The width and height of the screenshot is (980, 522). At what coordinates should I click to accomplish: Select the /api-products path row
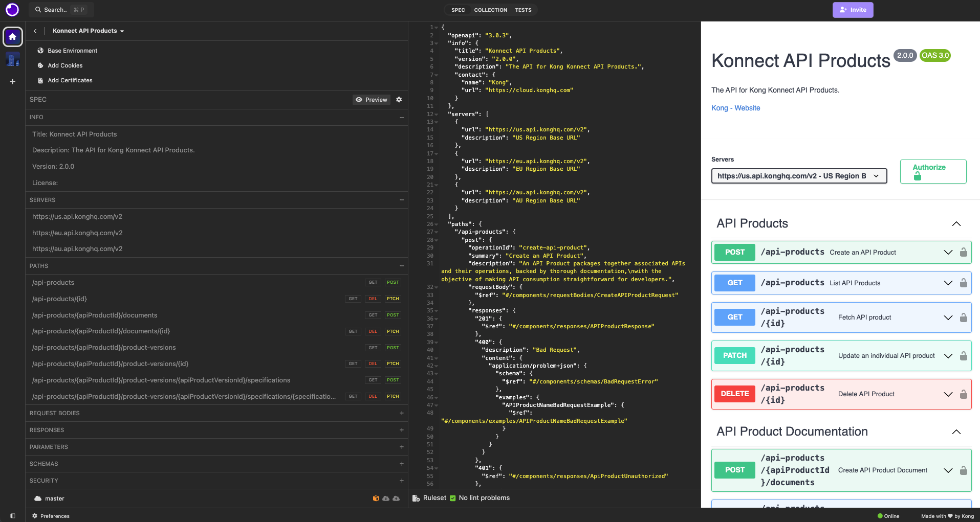click(216, 283)
